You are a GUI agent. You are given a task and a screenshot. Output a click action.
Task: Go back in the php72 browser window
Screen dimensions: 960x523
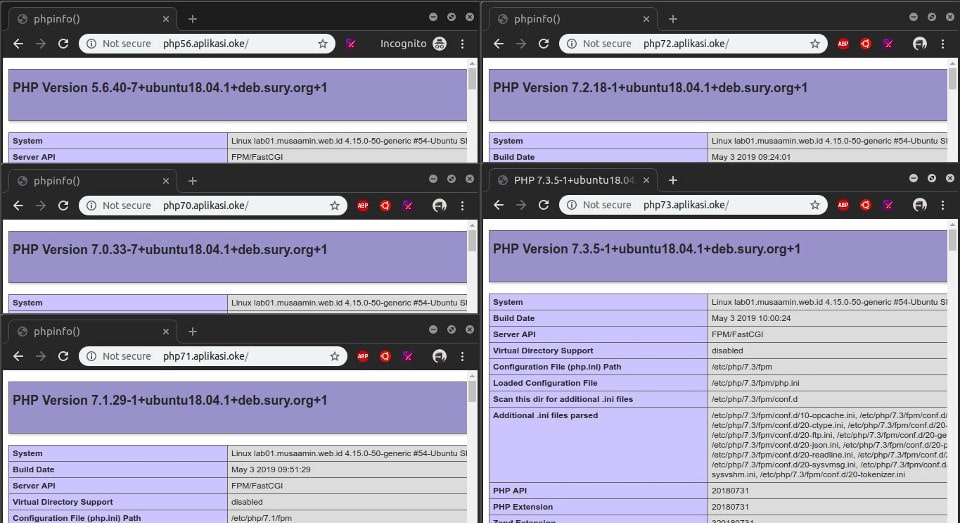pos(498,43)
